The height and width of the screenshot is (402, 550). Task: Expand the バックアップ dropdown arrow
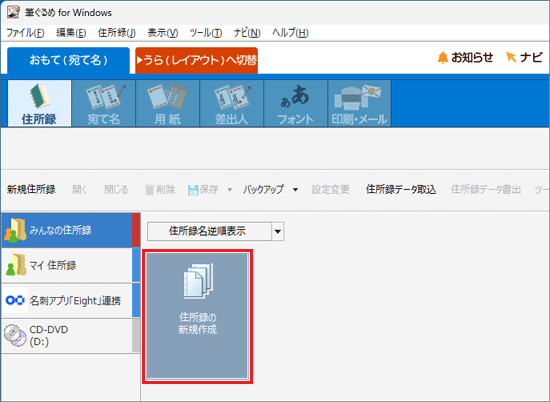tap(295, 190)
